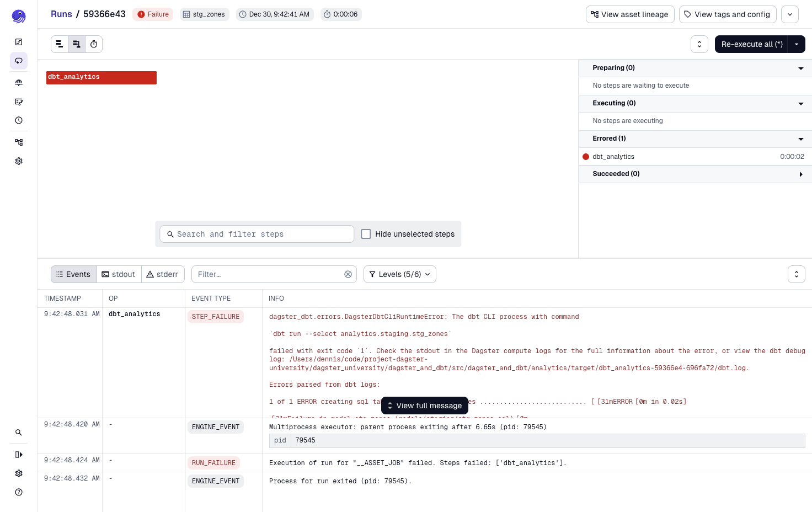
Task: Open the Levels (5/6) dropdown
Action: [399, 274]
